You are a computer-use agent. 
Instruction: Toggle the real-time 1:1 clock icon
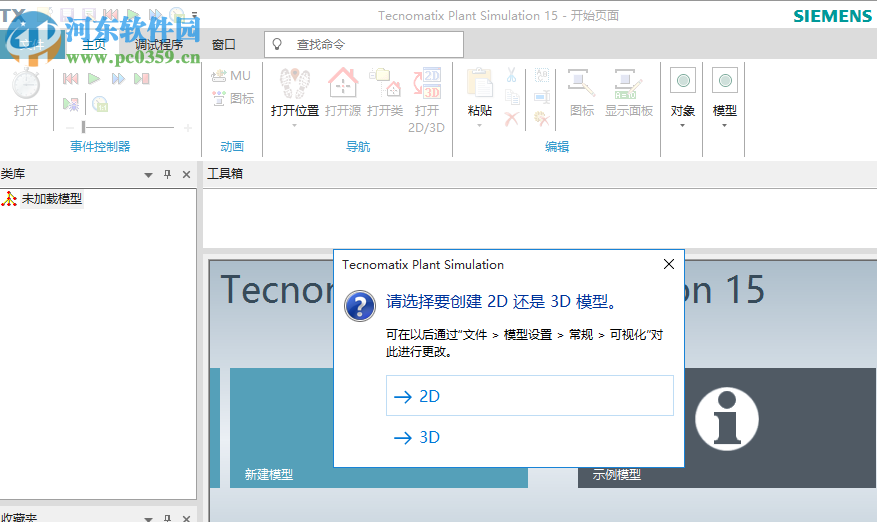point(100,104)
